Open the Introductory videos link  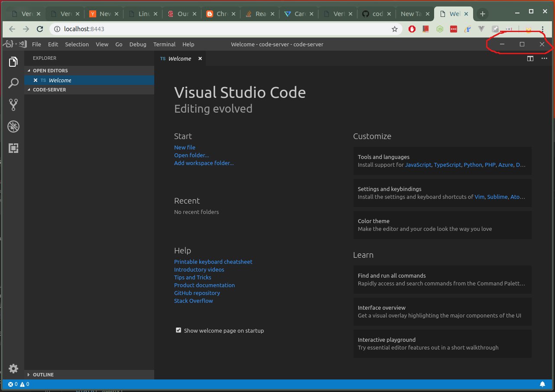click(199, 269)
